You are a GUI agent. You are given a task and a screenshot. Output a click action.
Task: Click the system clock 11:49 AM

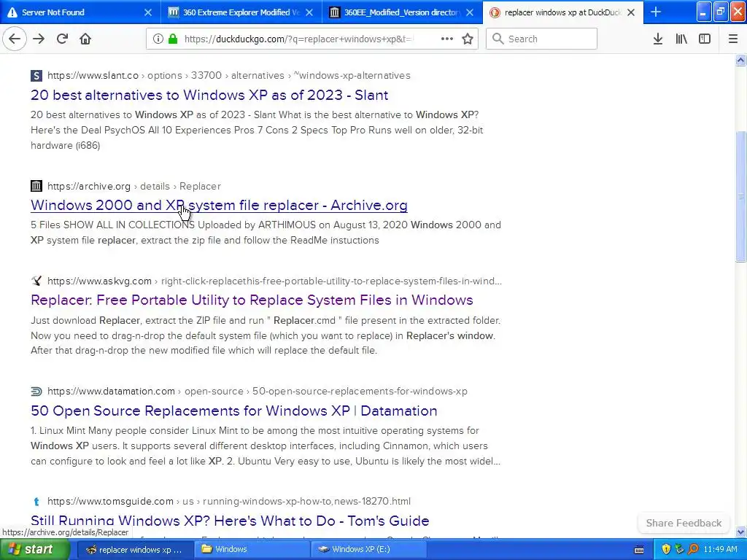[720, 550]
